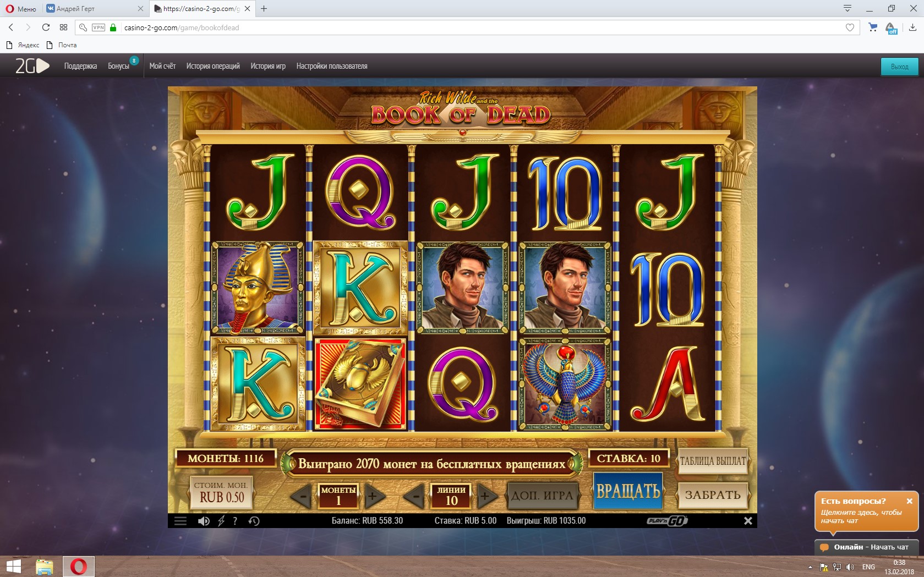Close the Есть вопросы chat popup
The image size is (924, 577).
pyautogui.click(x=910, y=501)
